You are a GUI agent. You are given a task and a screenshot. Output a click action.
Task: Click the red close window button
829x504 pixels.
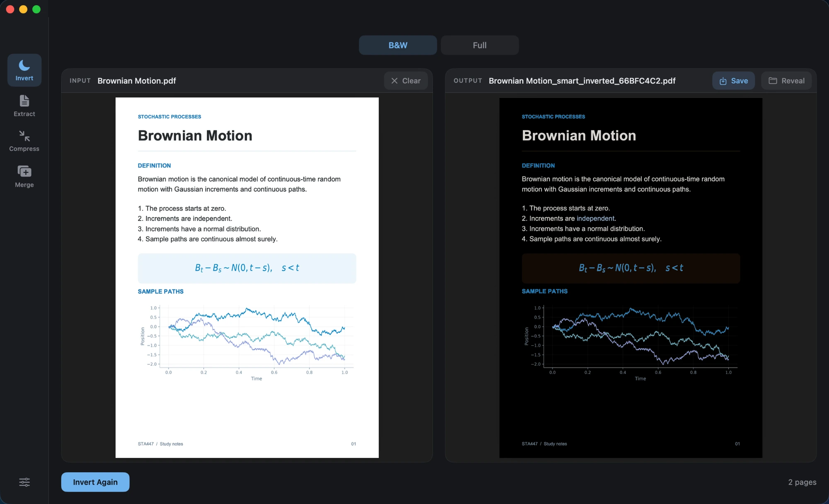10,9
